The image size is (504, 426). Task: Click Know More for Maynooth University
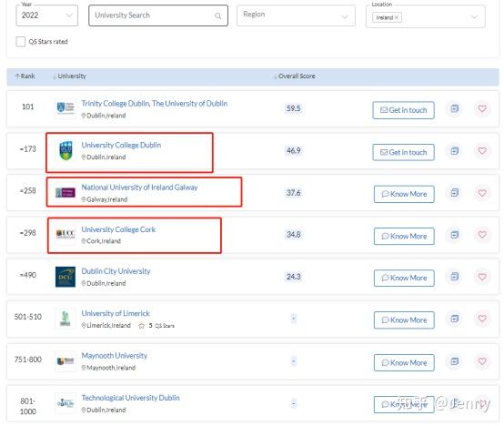(x=404, y=362)
